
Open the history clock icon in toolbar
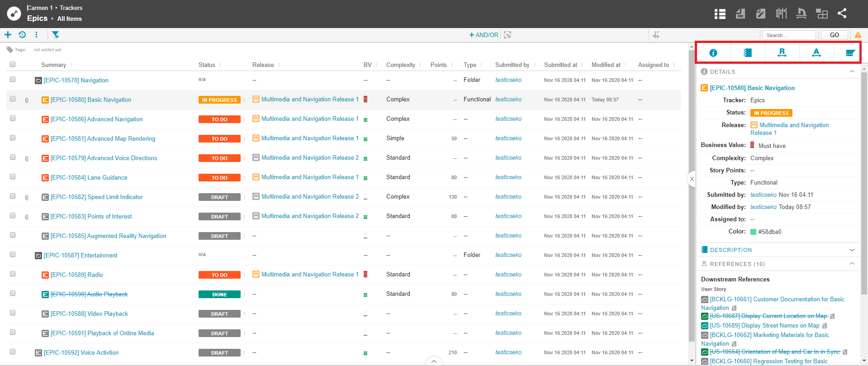click(22, 35)
